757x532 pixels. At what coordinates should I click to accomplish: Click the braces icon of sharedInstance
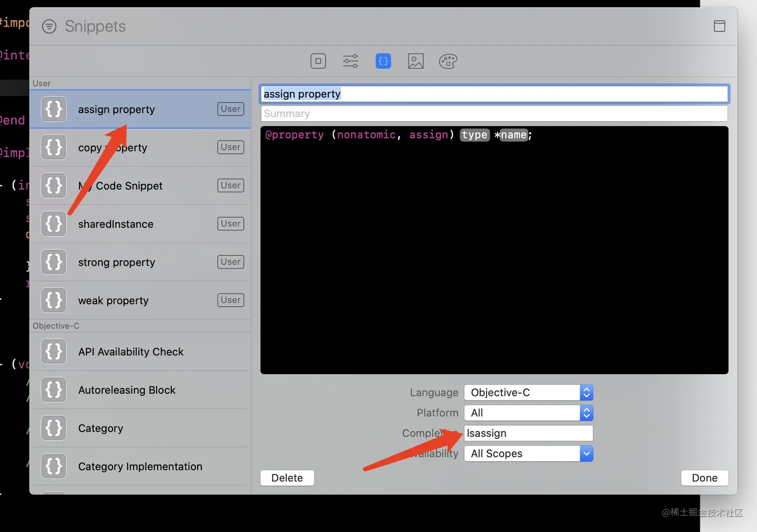(x=54, y=224)
